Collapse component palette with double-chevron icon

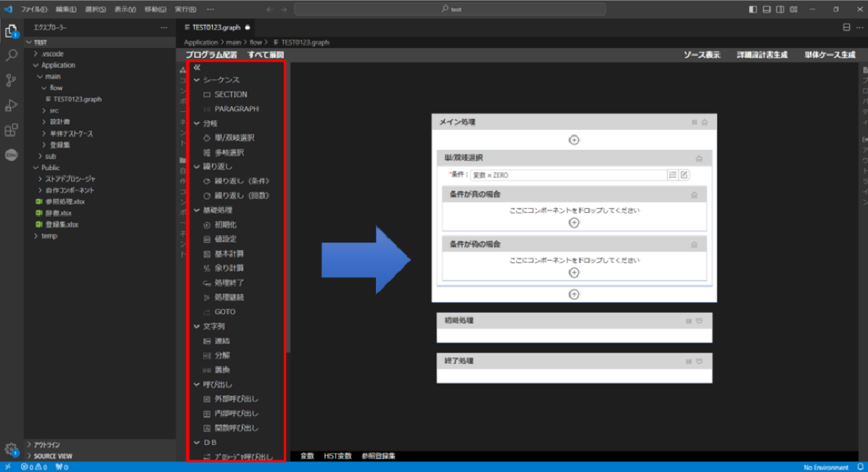click(197, 67)
